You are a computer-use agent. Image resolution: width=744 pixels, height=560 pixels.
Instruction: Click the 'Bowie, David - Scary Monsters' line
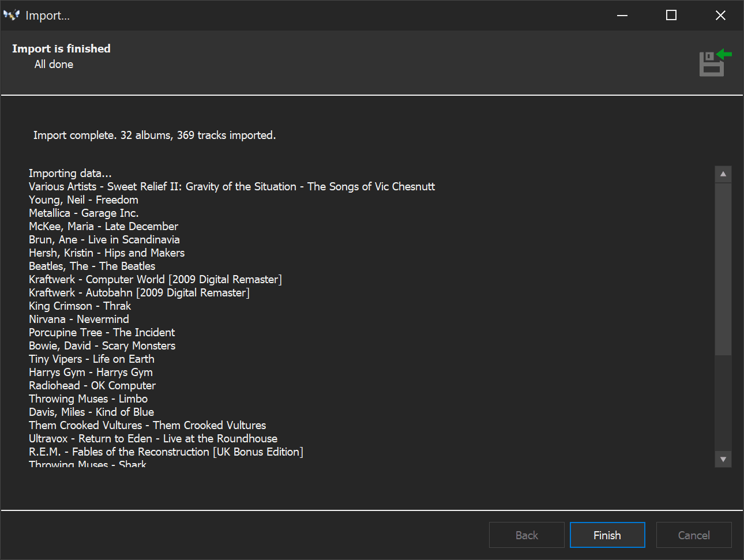102,346
